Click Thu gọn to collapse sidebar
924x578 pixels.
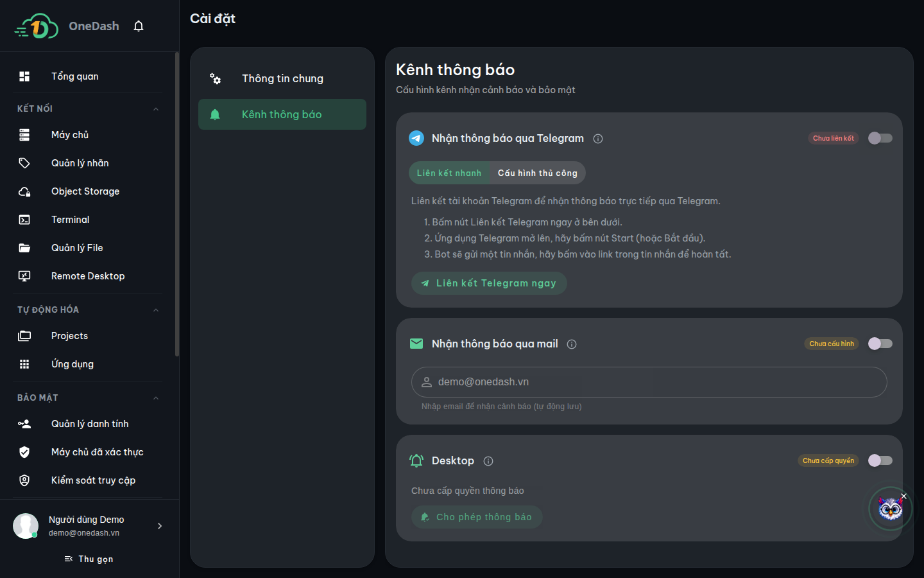89,559
